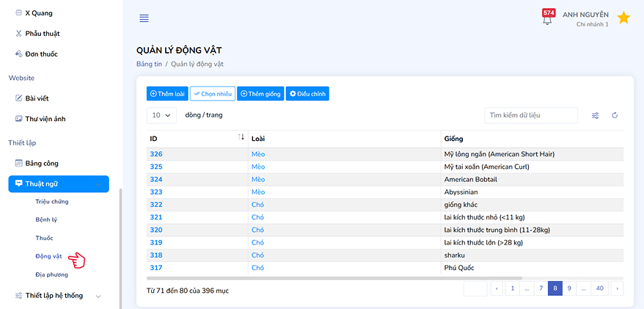Select Triệu chứng submenu item

click(x=52, y=201)
